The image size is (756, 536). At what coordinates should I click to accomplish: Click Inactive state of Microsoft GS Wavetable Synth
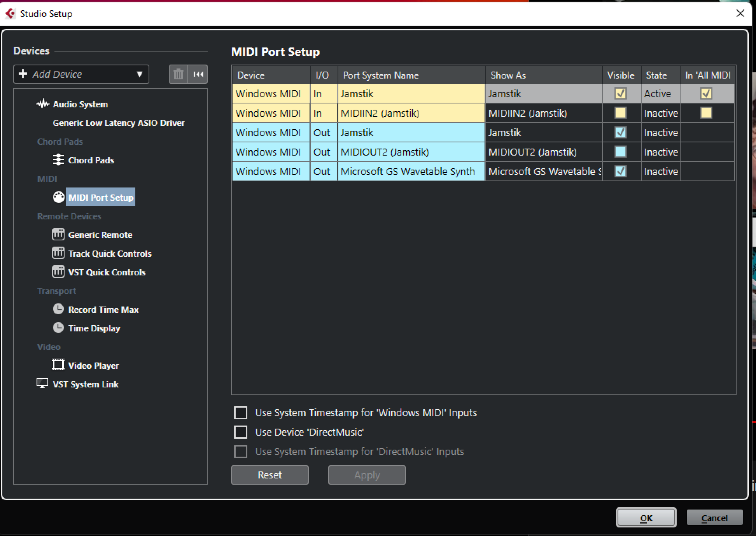tap(660, 172)
